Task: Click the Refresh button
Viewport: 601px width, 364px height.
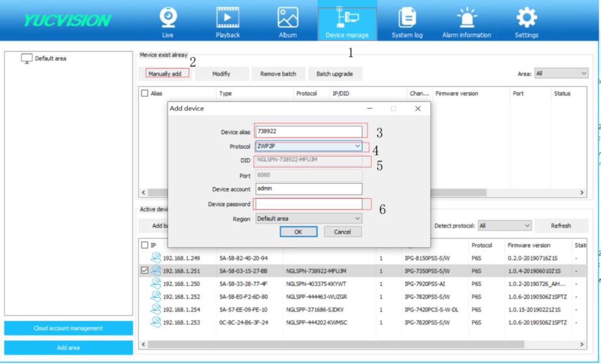Action: tap(561, 226)
